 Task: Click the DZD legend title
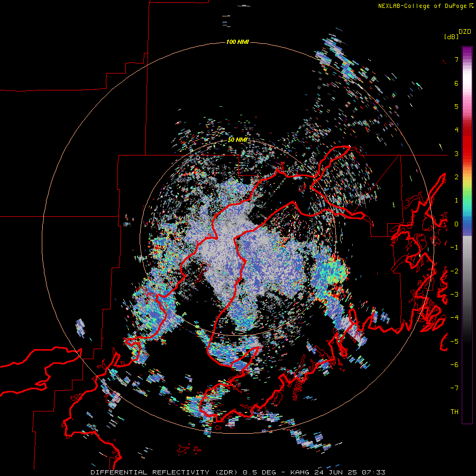coord(465,32)
